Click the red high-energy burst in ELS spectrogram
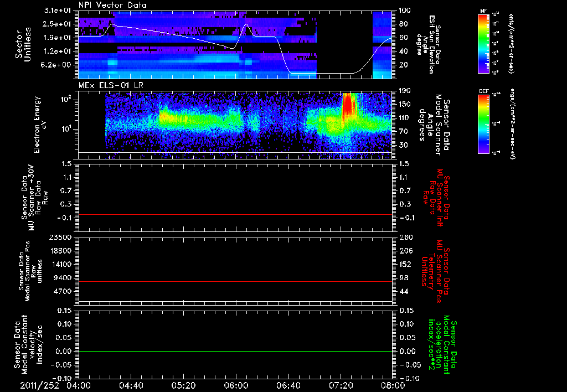This screenshot has width=567, height=392. tap(348, 105)
